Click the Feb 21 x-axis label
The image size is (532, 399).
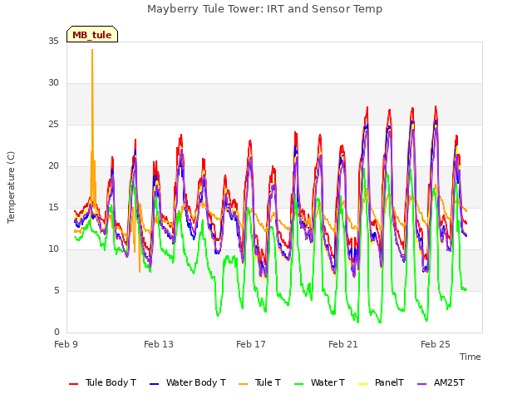pos(343,344)
